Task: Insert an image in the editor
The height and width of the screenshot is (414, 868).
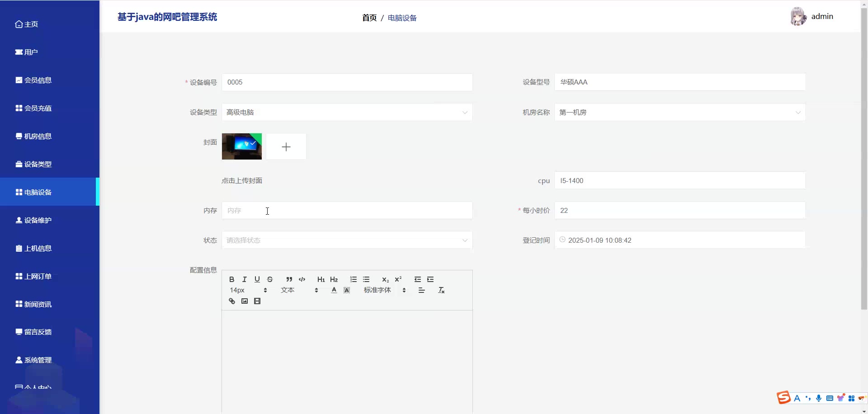Action: point(245,301)
